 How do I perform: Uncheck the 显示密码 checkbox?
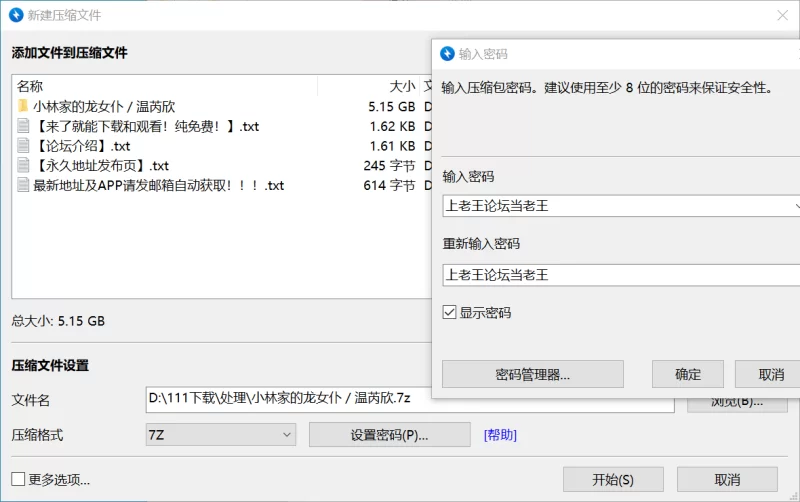[x=449, y=312]
